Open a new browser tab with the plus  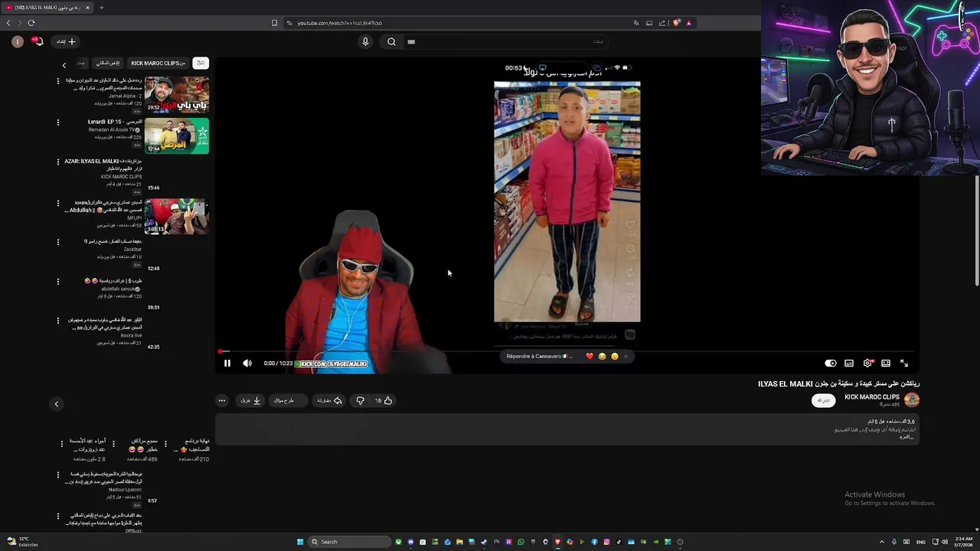(x=101, y=8)
